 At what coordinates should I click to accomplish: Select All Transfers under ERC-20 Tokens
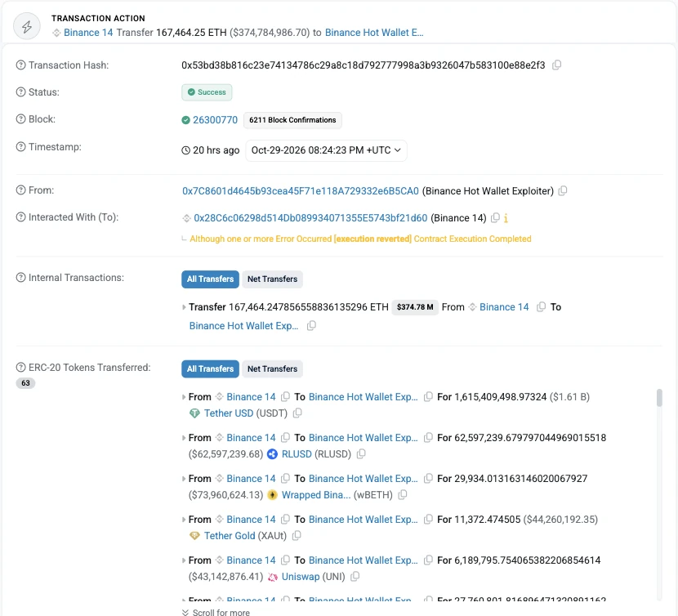pos(210,369)
